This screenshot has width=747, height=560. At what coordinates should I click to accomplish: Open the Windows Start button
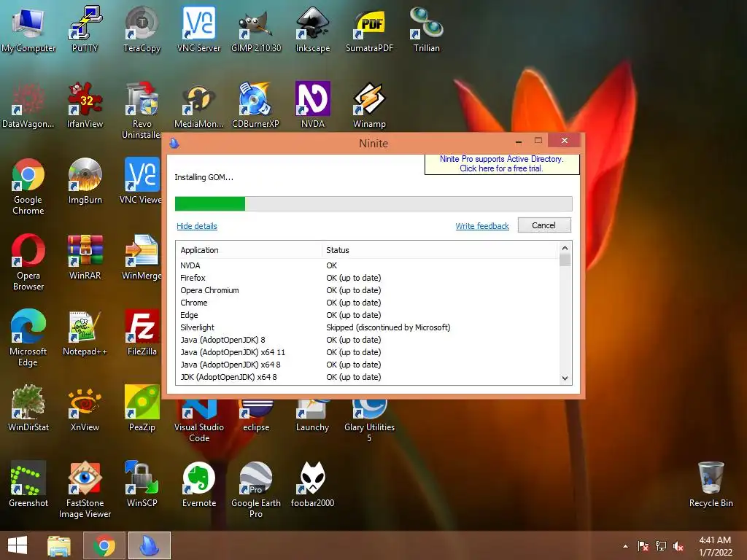click(x=18, y=545)
